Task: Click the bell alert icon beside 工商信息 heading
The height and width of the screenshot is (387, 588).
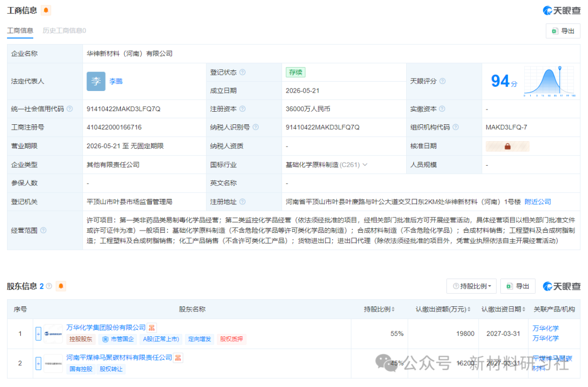Action: (46, 10)
